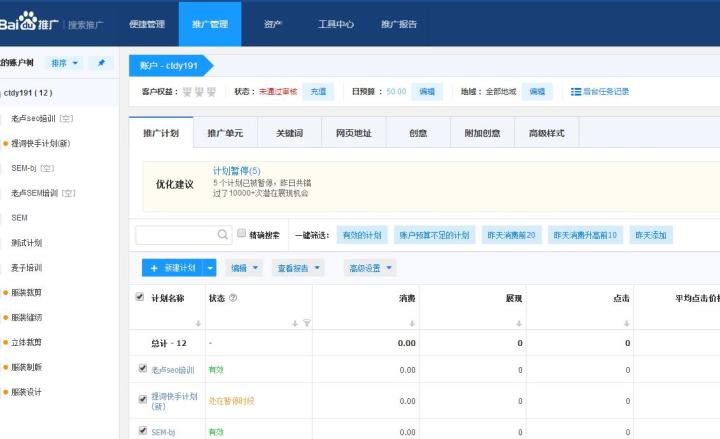Select SEM-bj [空] in the account tree
The height and width of the screenshot is (439, 720).
(33, 168)
